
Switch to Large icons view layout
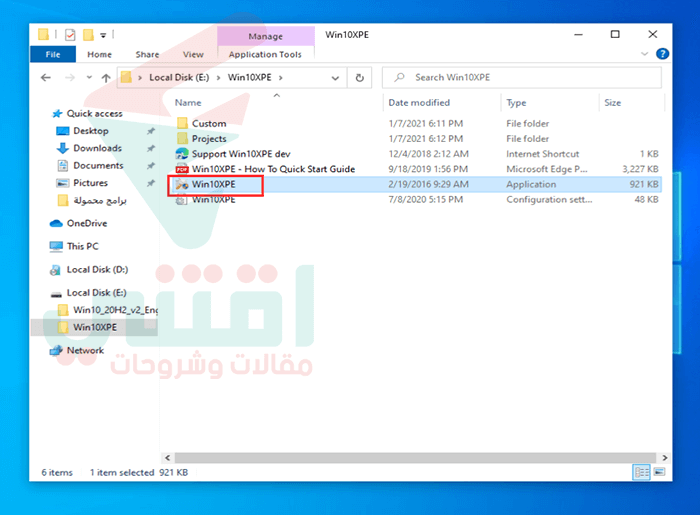pyautogui.click(x=659, y=472)
